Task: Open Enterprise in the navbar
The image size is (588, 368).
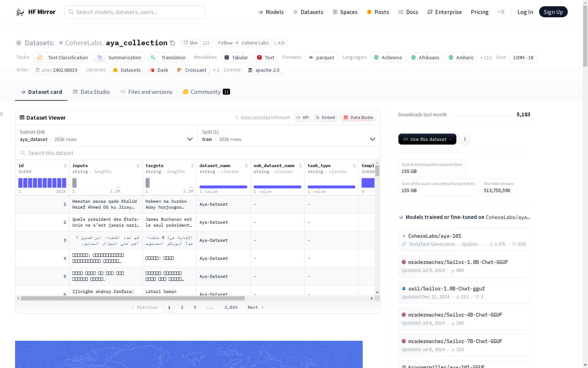Action: pos(444,12)
